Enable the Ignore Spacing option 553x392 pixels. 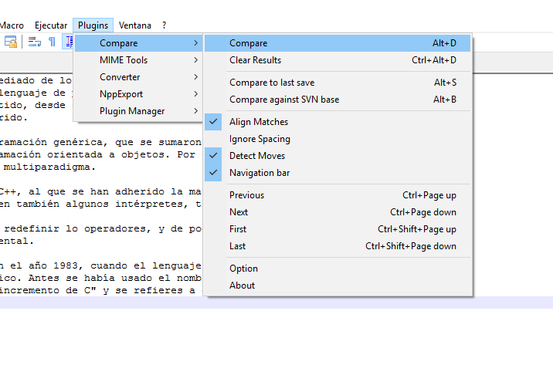[338, 139]
